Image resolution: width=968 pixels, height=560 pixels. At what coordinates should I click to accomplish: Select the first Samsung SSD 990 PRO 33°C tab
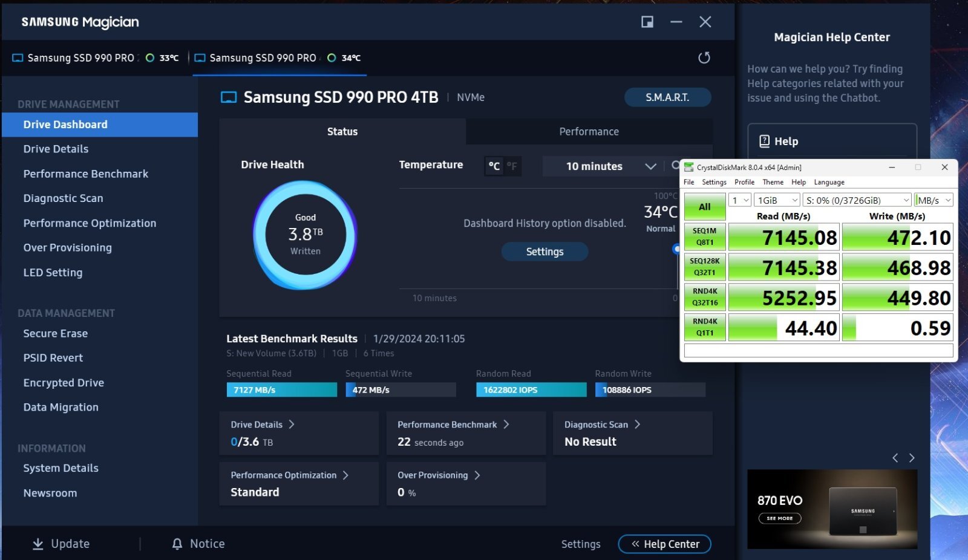(97, 58)
